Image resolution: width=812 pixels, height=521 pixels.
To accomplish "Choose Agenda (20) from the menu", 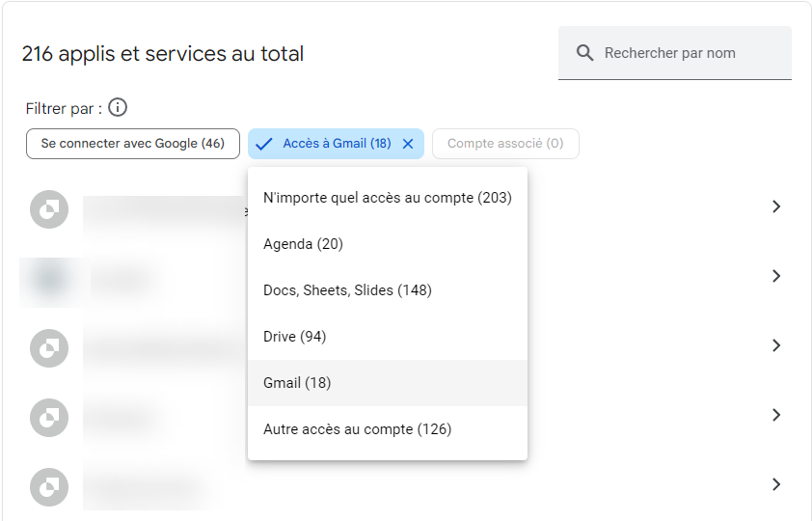I will 304,244.
